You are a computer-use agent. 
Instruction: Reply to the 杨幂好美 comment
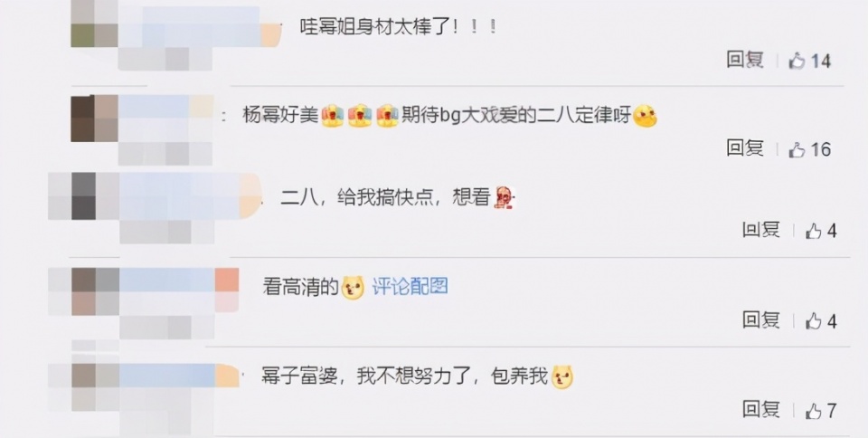pyautogui.click(x=745, y=148)
